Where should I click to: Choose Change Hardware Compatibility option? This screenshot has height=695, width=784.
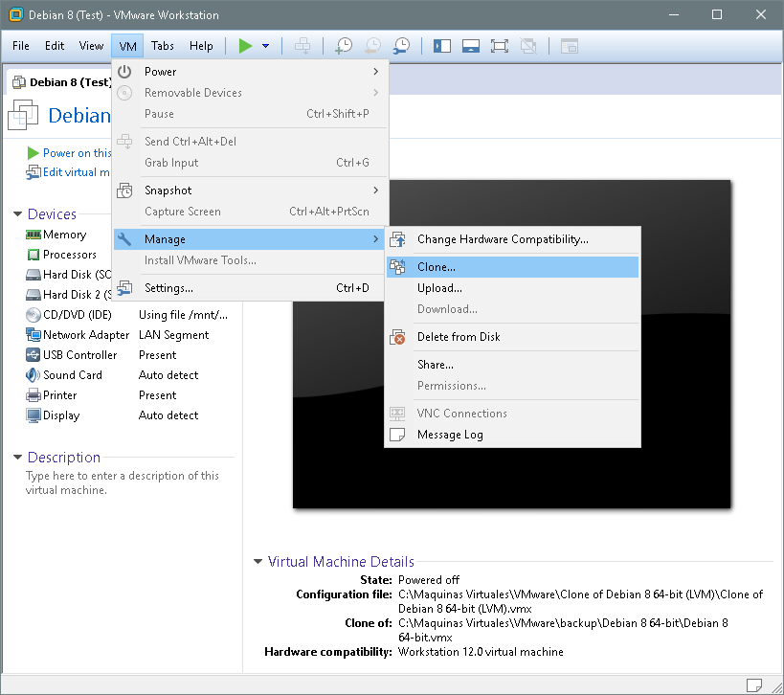[512, 239]
